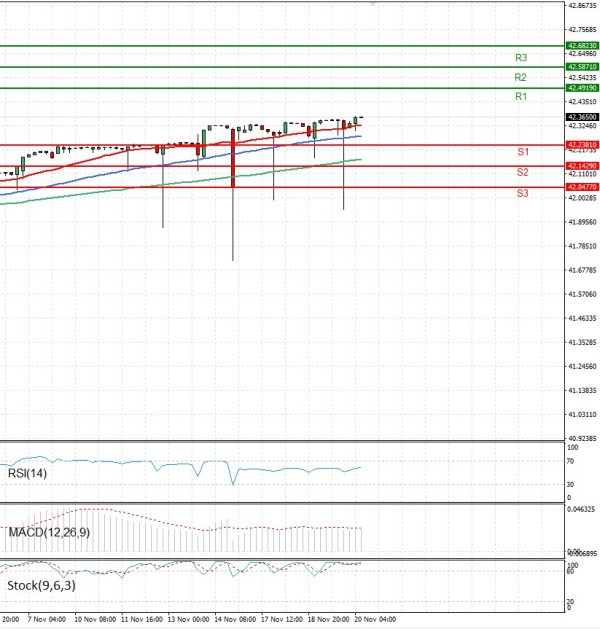Screen dimensions: 600x629
Task: Select the S1 support level label
Action: (523, 152)
